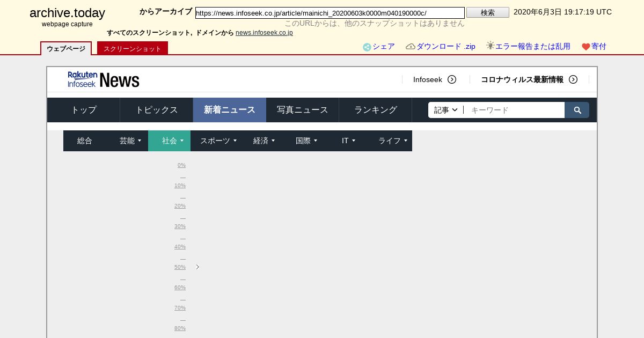
Task: Click the circled arrow beside コロナウィルス最新情報
Action: pyautogui.click(x=573, y=79)
